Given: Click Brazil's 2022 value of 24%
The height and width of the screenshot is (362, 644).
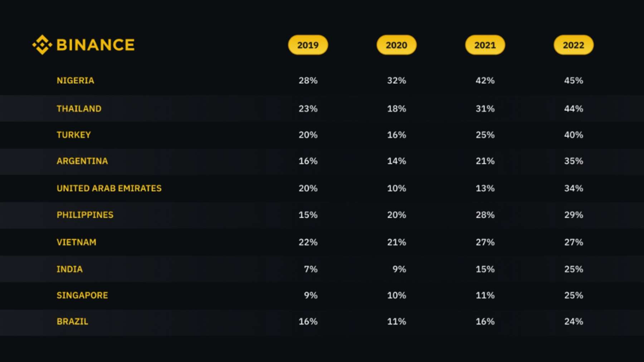Looking at the screenshot, I should [574, 322].
